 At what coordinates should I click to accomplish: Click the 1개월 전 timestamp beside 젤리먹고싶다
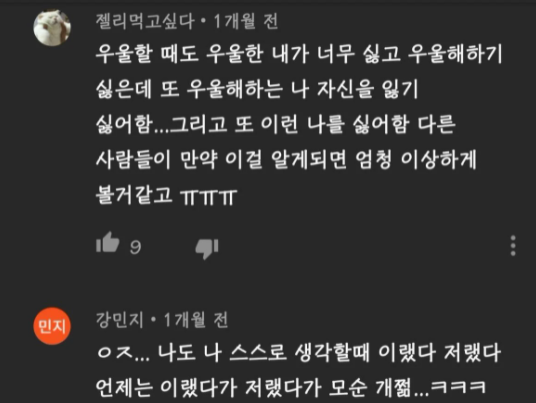point(245,21)
